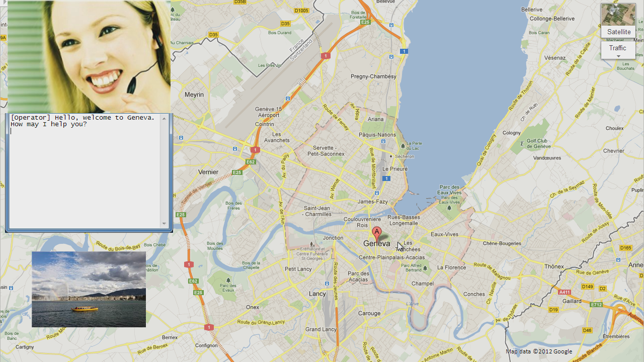Click the train station icon above James-Fazy

pyautogui.click(x=376, y=192)
